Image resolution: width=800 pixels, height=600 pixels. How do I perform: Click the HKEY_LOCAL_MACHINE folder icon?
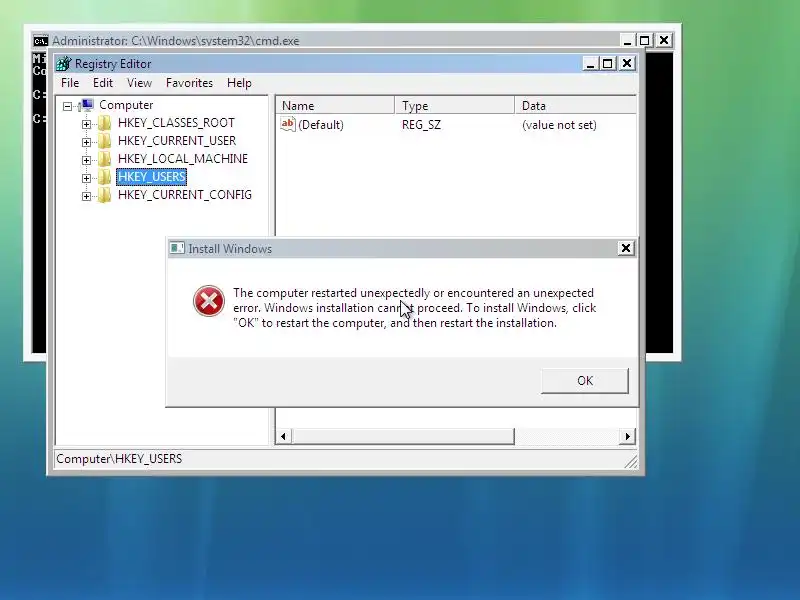coord(105,159)
